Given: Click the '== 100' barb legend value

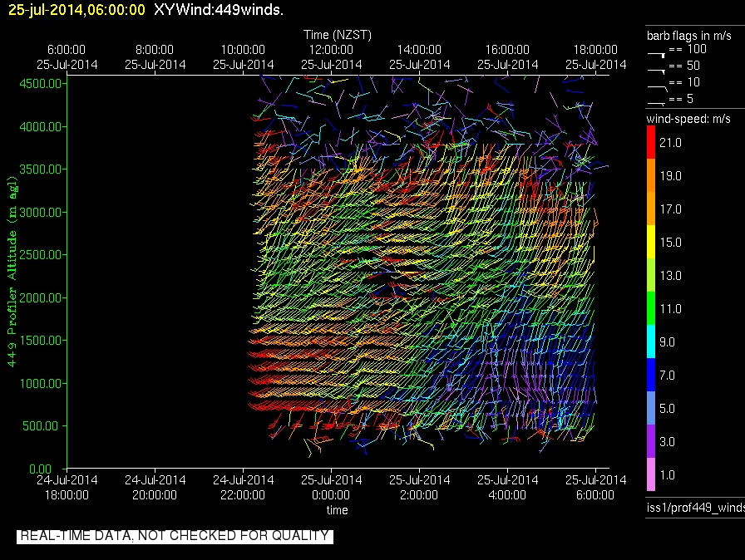Looking at the screenshot, I should point(688,49).
